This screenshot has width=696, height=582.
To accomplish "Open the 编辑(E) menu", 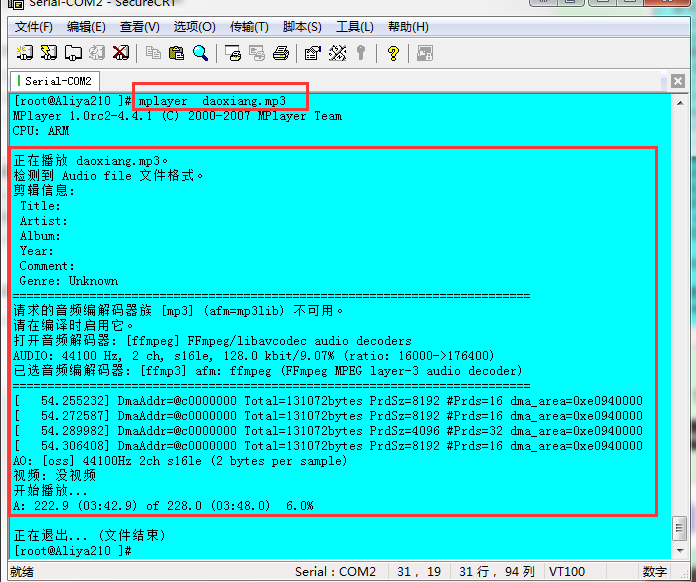I will click(x=86, y=27).
